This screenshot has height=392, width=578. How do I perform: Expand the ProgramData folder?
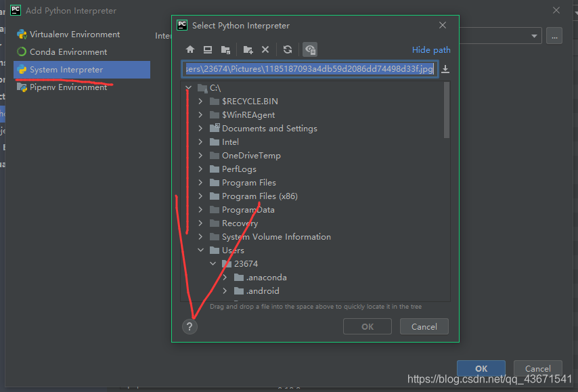200,209
